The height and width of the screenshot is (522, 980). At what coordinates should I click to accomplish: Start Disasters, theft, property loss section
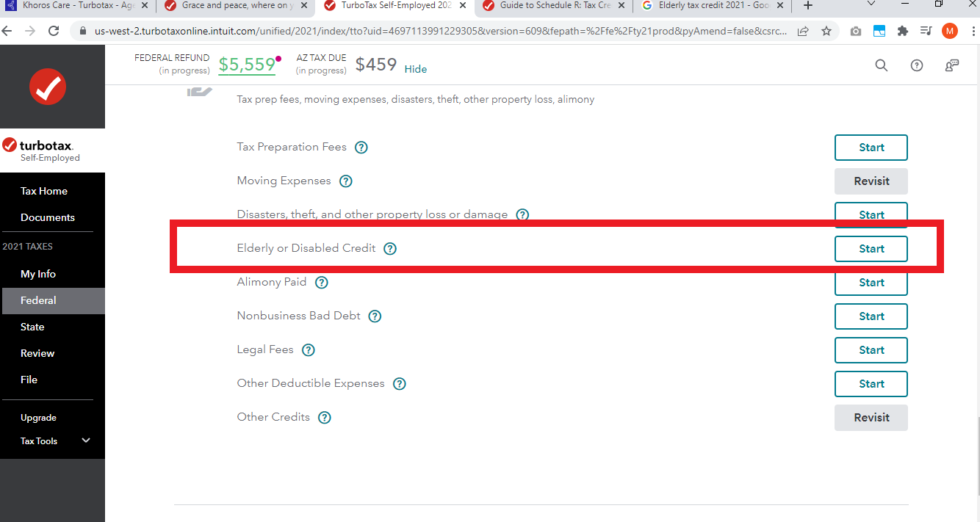point(871,214)
